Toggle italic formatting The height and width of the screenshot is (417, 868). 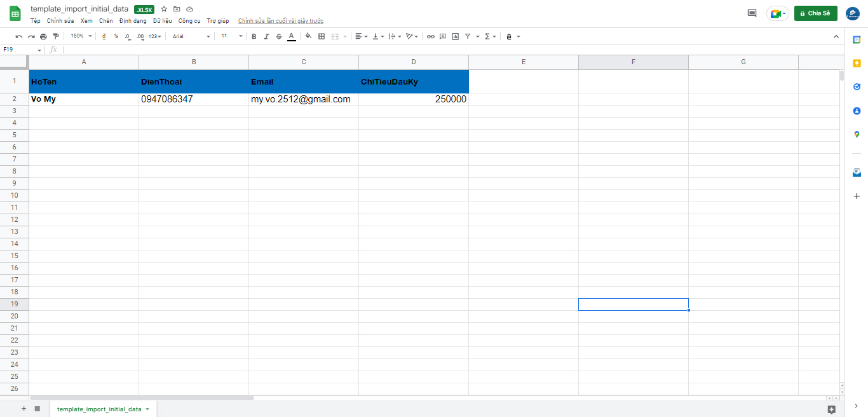(266, 36)
